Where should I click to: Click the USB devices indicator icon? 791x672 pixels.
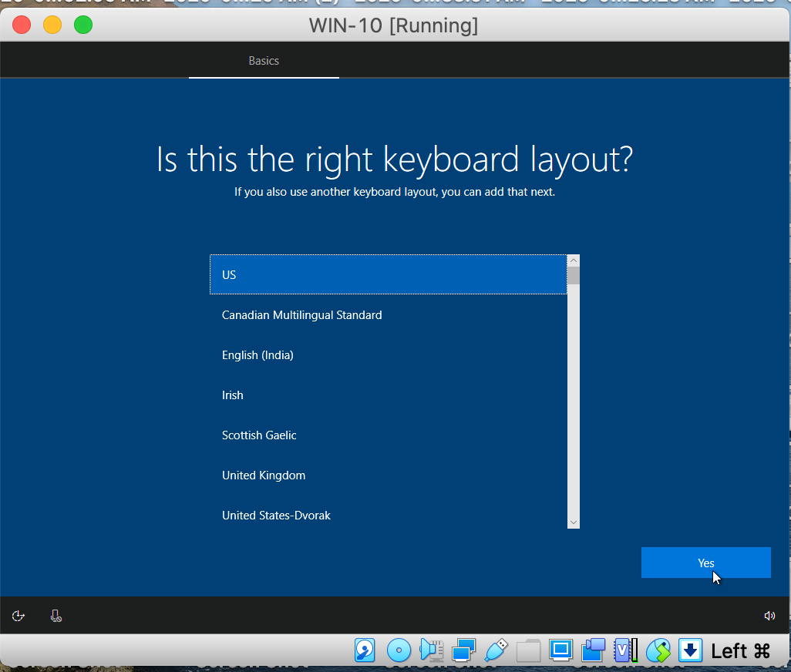point(496,650)
